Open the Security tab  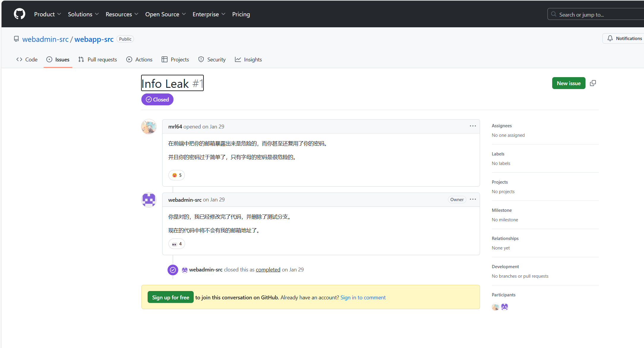pos(212,60)
